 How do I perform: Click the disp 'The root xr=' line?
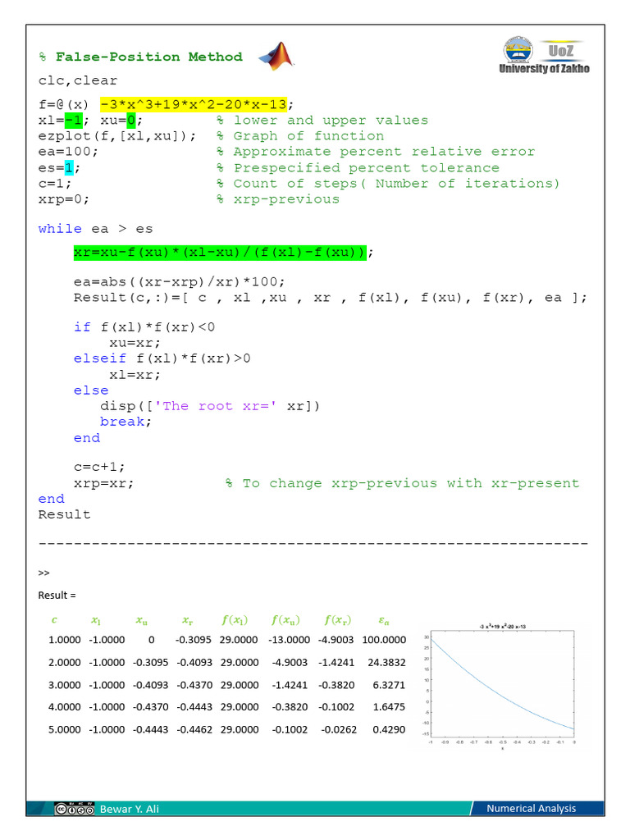[210, 406]
